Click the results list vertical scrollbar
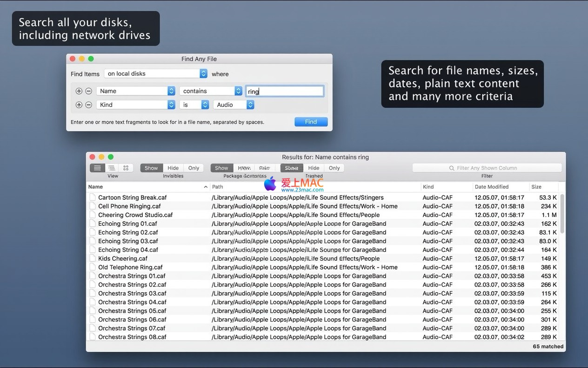 [562, 214]
